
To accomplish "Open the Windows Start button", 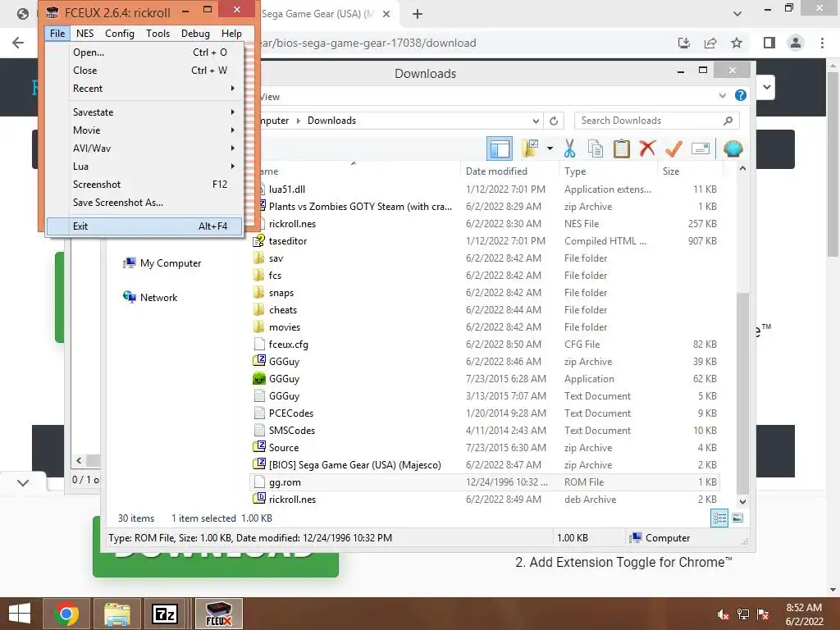I will 20,614.
